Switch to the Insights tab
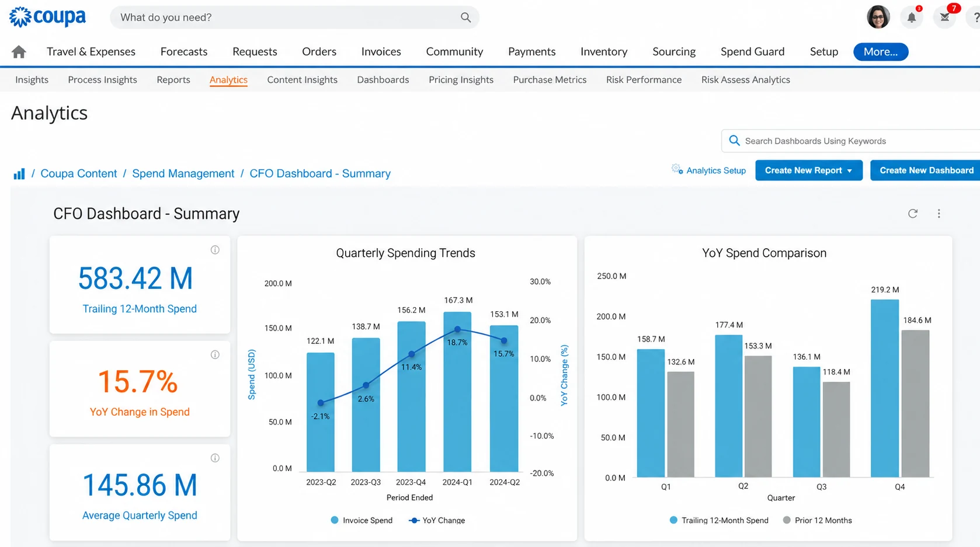Viewport: 980px width, 547px height. coord(32,80)
